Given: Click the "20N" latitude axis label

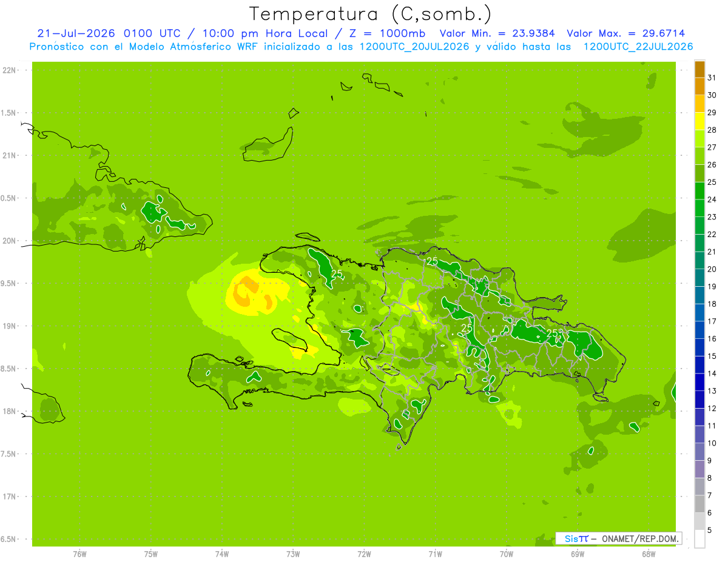Looking at the screenshot, I should click(10, 241).
